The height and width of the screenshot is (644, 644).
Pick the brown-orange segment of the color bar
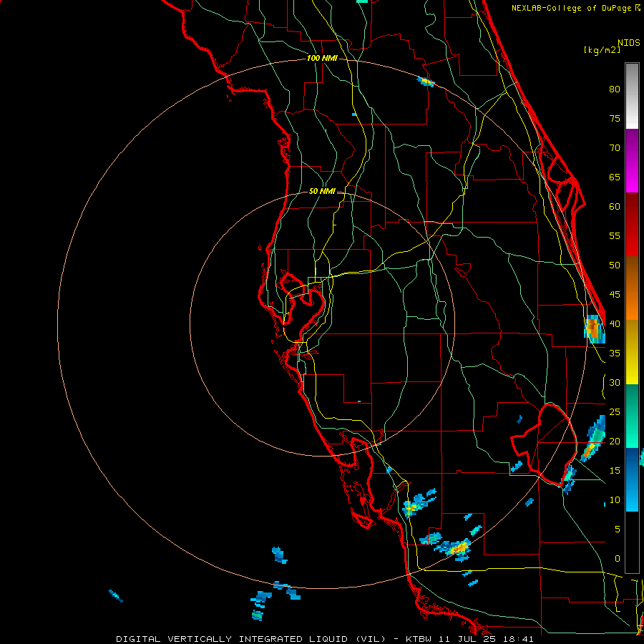(x=632, y=288)
